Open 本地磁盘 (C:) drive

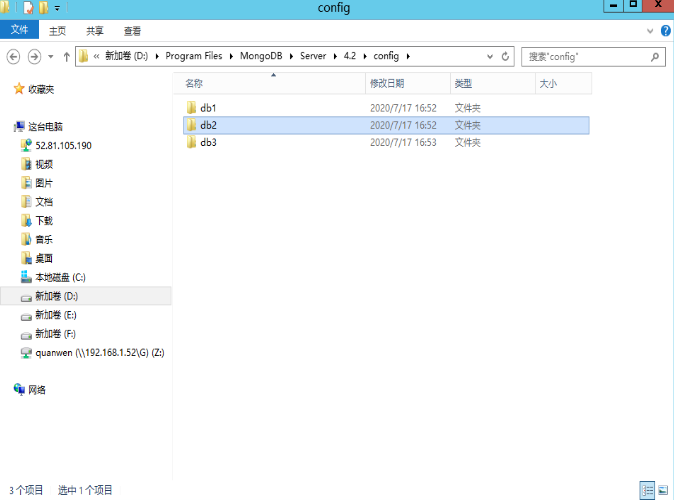53,277
